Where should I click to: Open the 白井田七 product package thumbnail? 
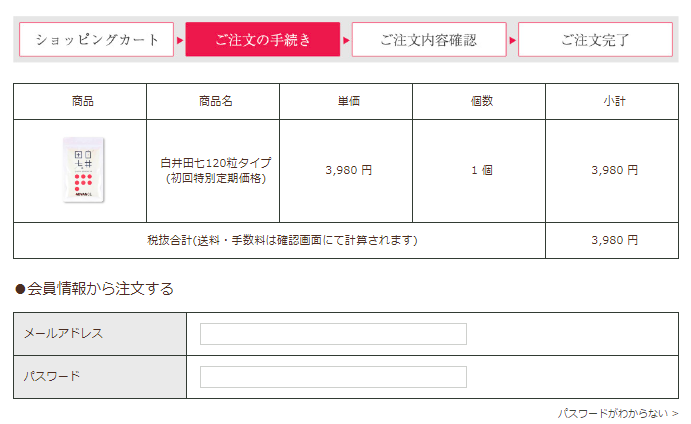pos(83,170)
